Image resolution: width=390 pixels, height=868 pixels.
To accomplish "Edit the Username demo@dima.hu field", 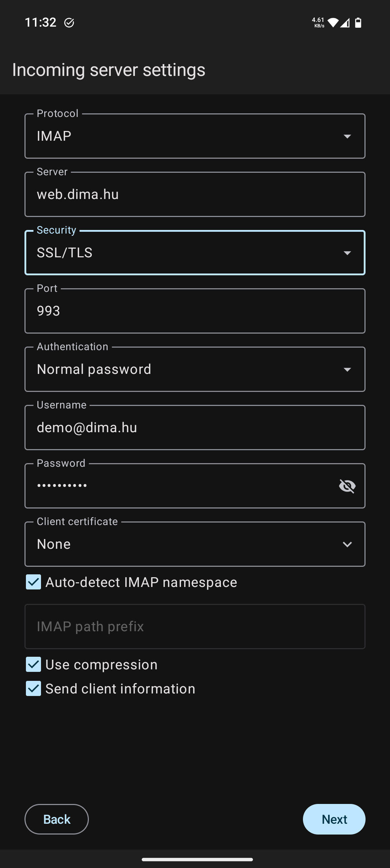I will [x=195, y=428].
